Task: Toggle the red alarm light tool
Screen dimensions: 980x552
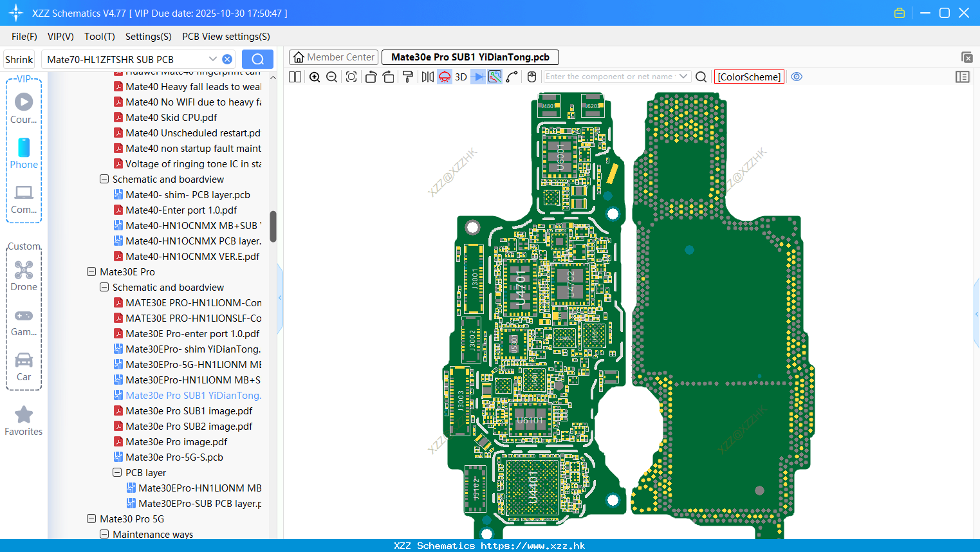Action: click(445, 77)
